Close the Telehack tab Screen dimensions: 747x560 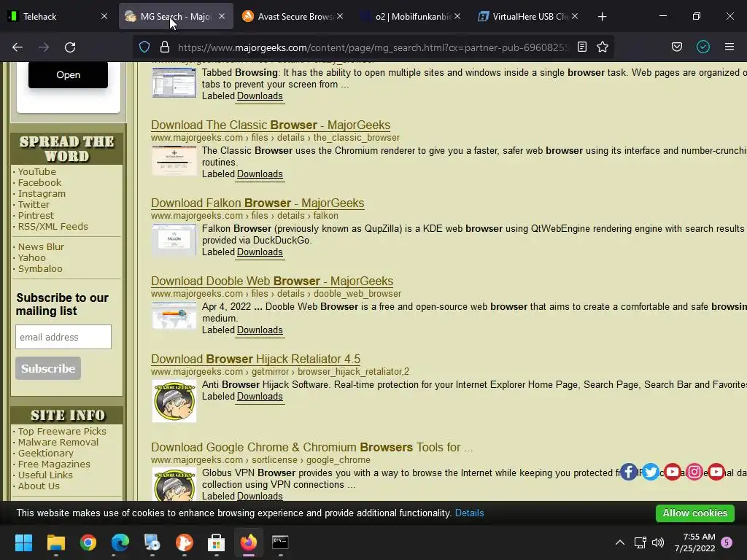coord(104,16)
